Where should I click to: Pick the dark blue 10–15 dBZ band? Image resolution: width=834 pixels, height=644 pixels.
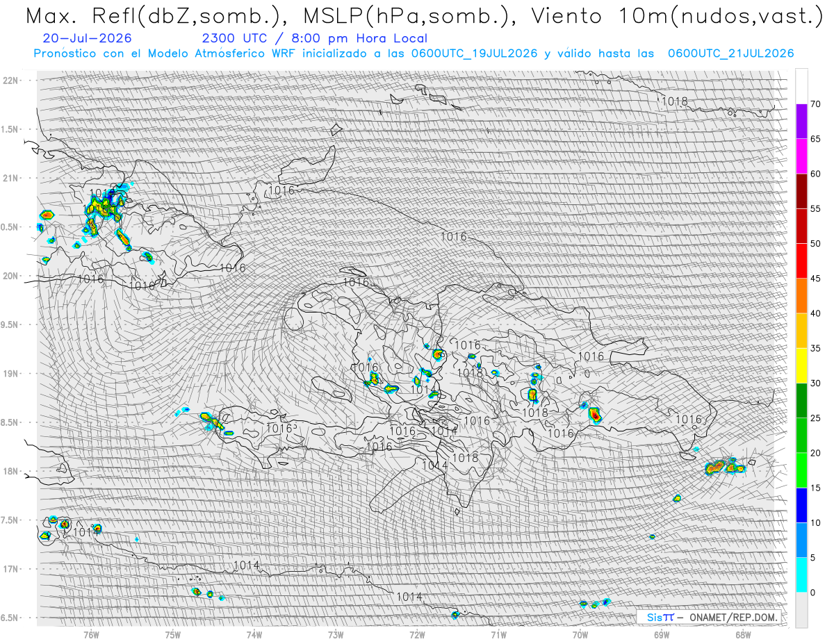[801, 505]
